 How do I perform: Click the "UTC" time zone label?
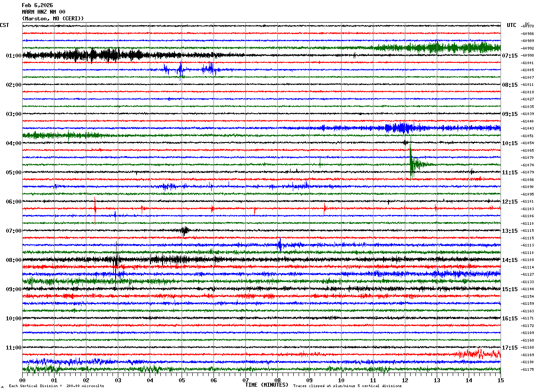point(512,25)
